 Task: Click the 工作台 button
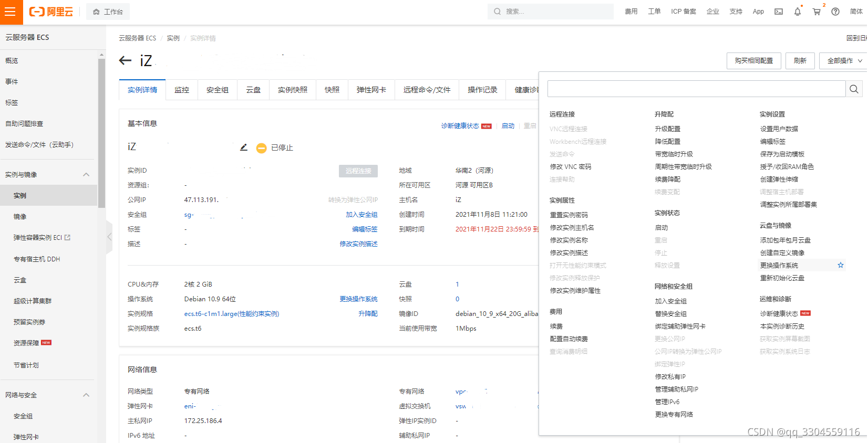pos(108,12)
